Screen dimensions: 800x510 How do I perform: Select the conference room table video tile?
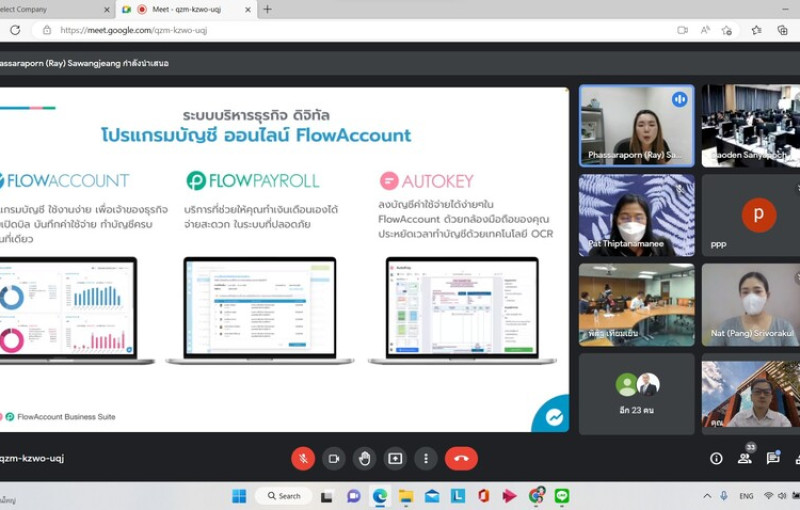coord(637,305)
